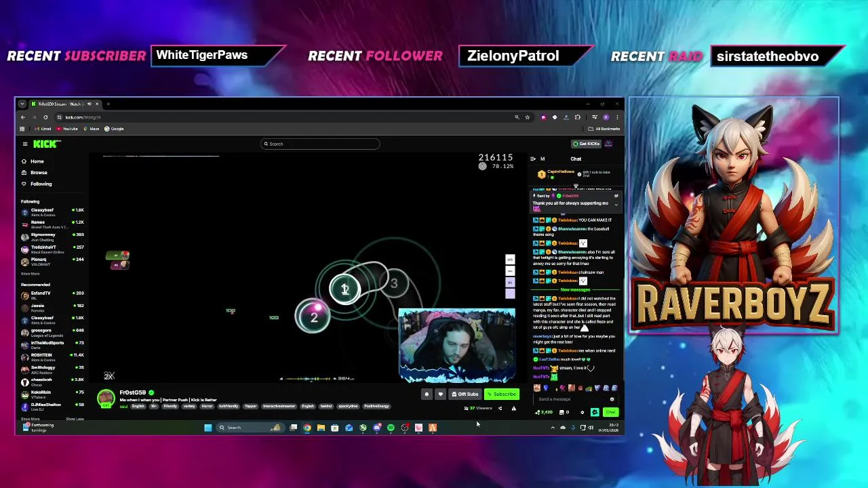Open Pionarq VALORANT channel
This screenshot has width=868, height=488.
tap(52, 261)
